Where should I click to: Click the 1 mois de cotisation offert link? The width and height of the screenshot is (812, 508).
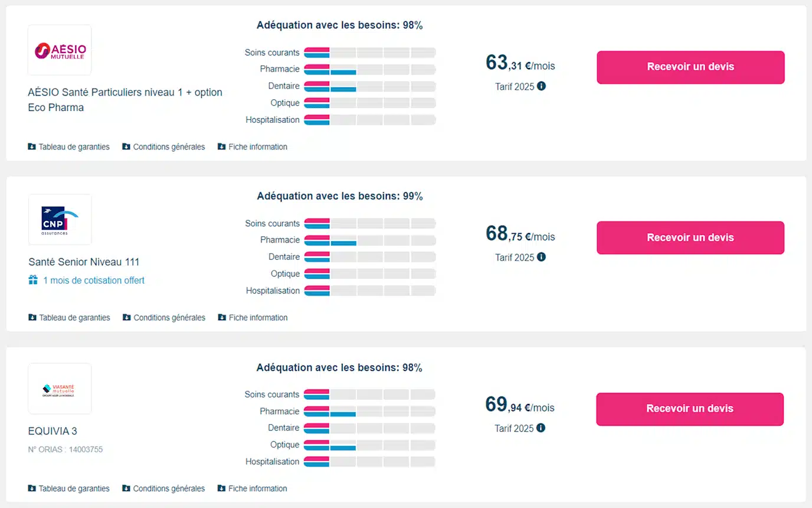(93, 281)
